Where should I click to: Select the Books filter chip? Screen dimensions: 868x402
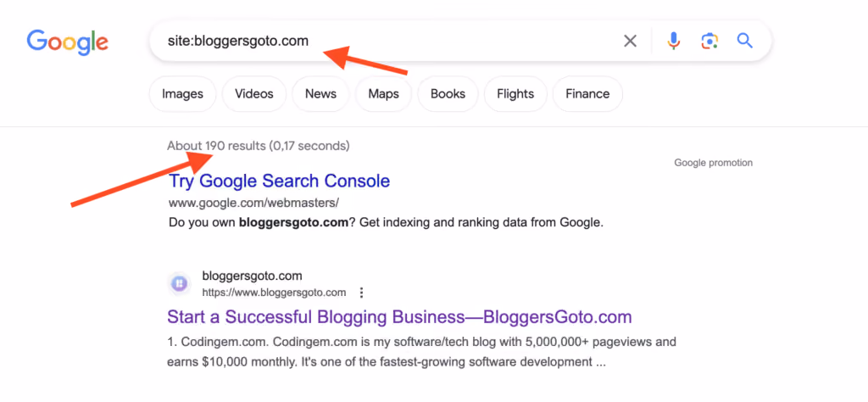[448, 94]
